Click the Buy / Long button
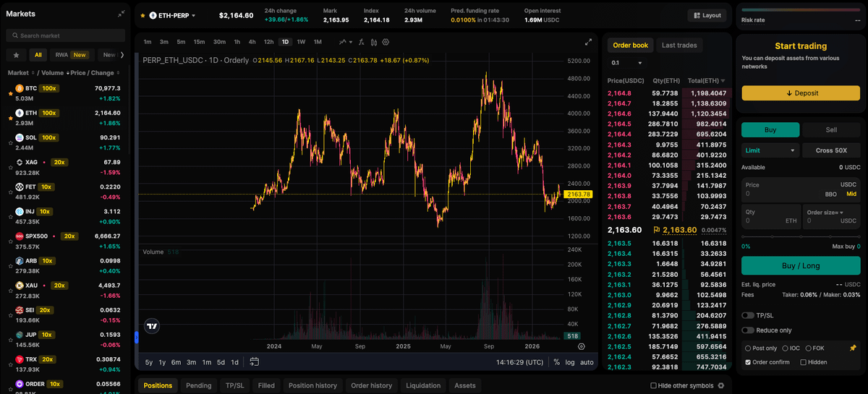Image resolution: width=868 pixels, height=394 pixels. click(x=801, y=266)
